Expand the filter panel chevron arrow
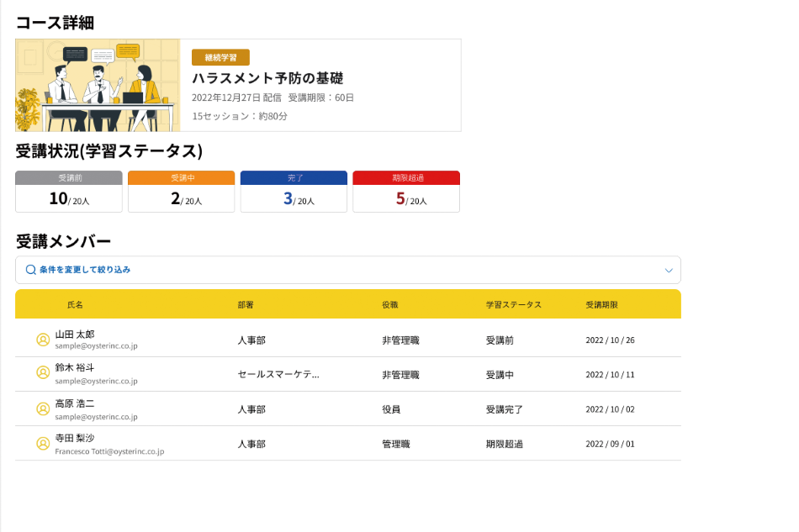Viewport: 799px width, 532px height. (669, 271)
